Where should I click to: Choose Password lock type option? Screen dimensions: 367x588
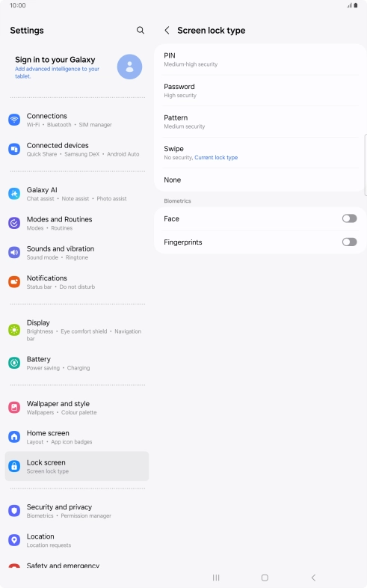pyautogui.click(x=261, y=91)
